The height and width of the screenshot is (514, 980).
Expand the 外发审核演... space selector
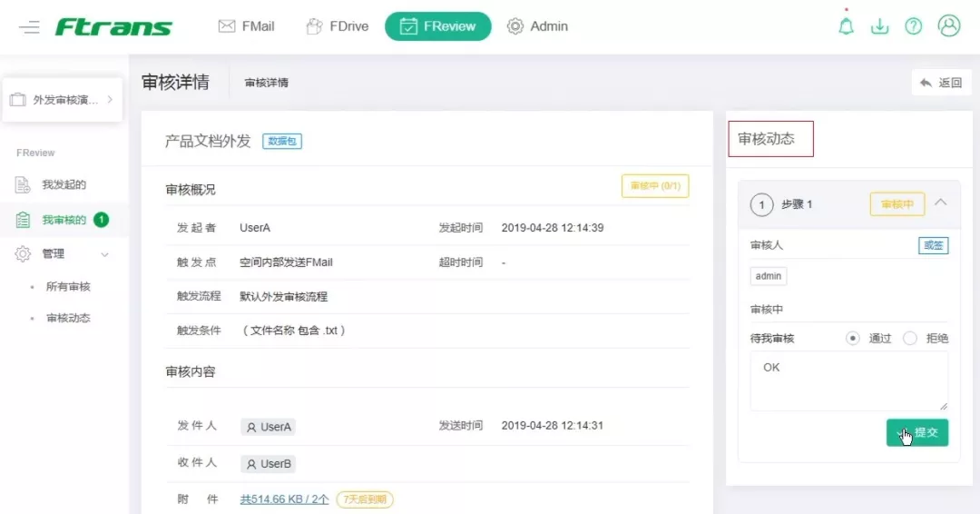click(x=62, y=99)
